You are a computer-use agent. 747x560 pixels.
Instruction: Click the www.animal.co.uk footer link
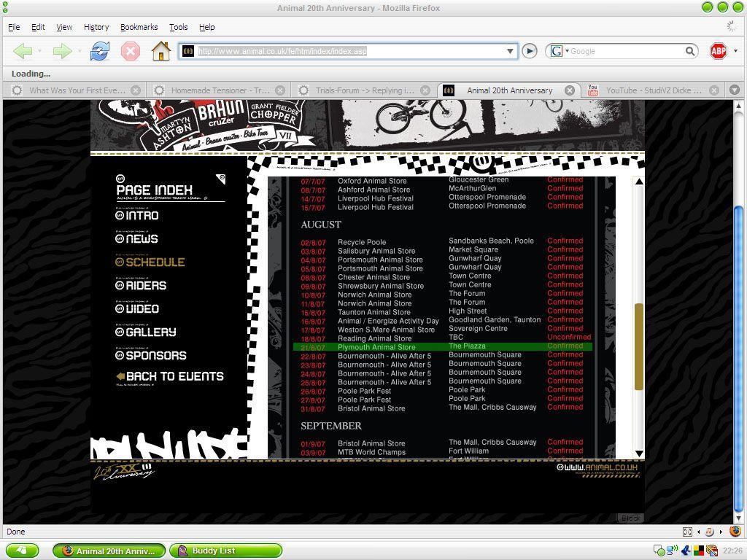pos(597,467)
